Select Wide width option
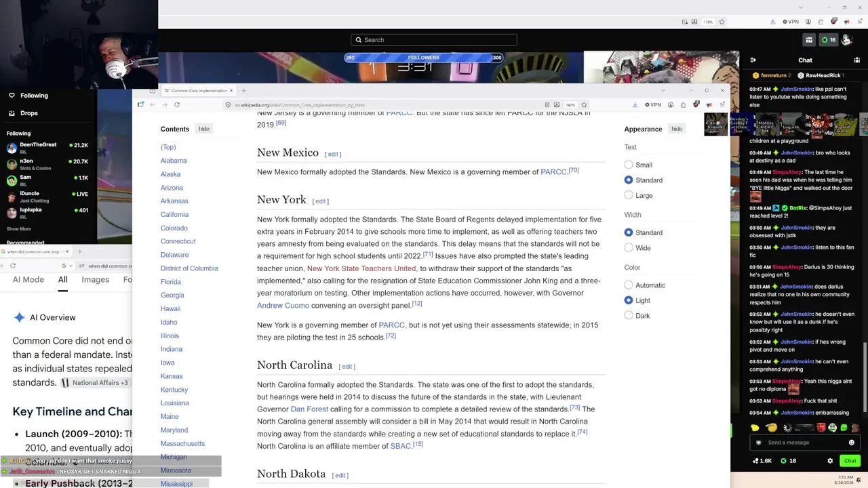 coord(629,248)
